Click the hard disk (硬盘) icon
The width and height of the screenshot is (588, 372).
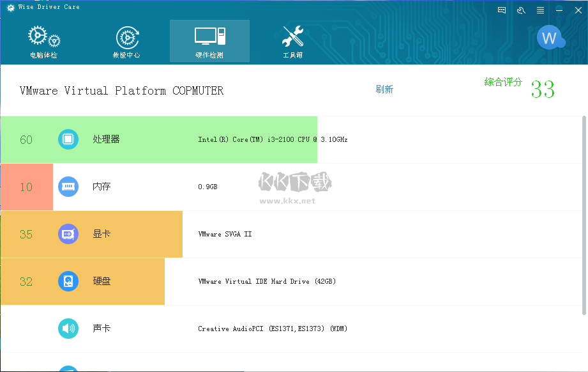click(68, 281)
